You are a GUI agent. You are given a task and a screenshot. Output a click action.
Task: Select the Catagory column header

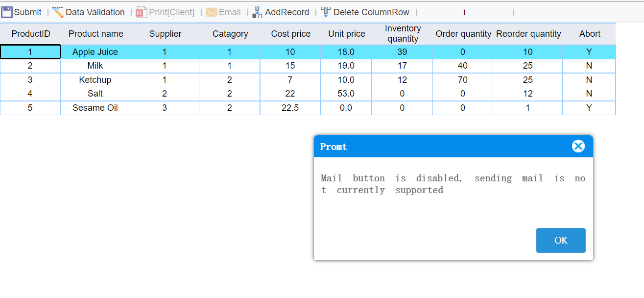[x=230, y=34]
